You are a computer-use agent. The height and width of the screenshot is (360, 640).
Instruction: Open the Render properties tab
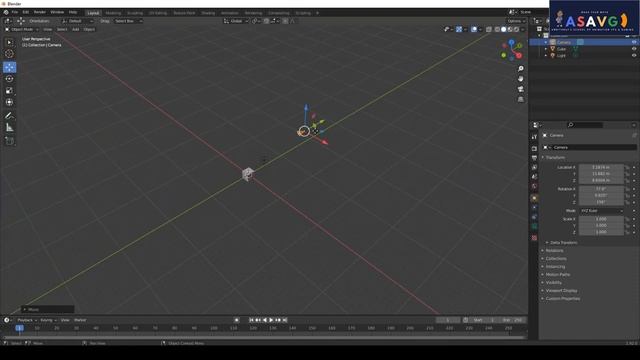point(534,149)
